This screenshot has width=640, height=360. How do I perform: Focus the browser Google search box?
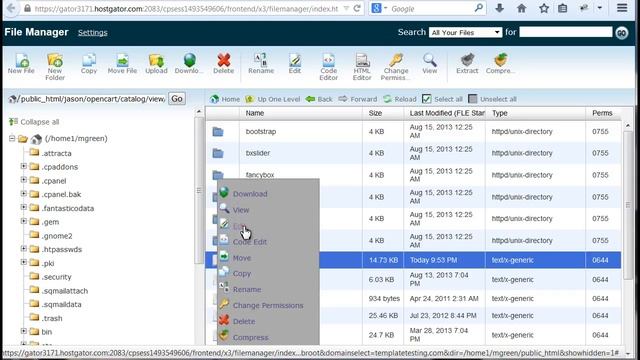click(433, 9)
